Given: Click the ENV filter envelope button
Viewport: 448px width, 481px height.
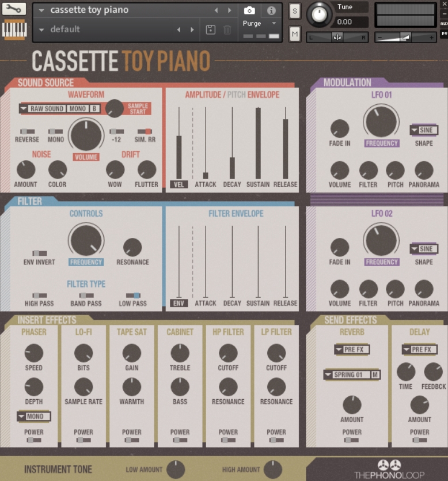Looking at the screenshot, I should click(179, 303).
